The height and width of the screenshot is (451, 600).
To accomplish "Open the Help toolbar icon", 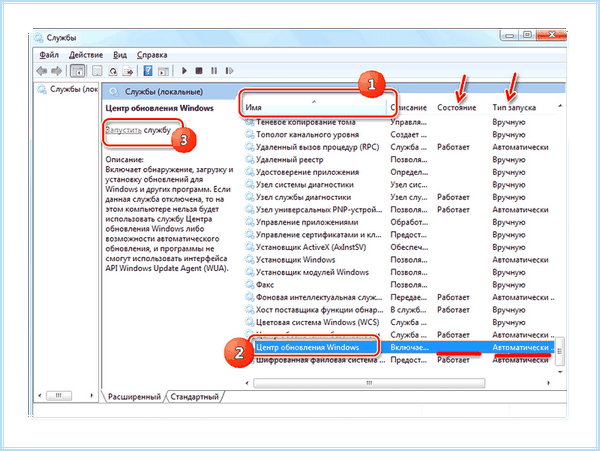I will [x=148, y=71].
